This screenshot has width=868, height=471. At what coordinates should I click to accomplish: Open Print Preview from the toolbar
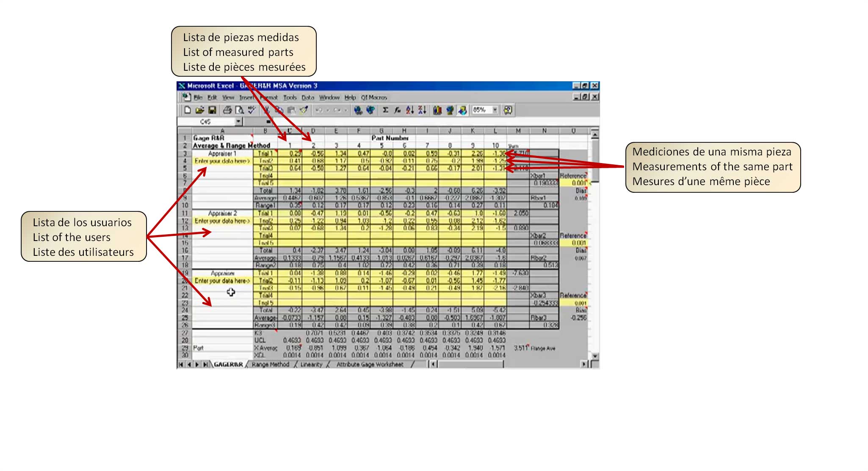coord(240,110)
